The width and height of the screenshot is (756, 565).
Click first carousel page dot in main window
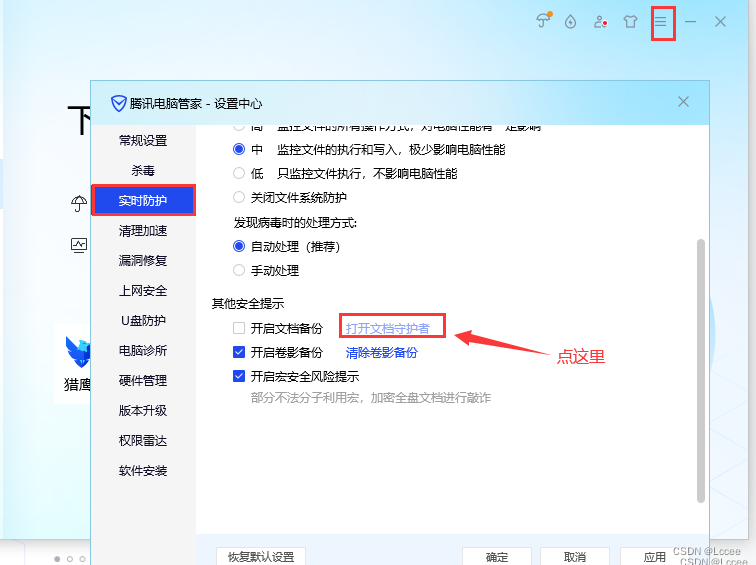tap(57, 559)
